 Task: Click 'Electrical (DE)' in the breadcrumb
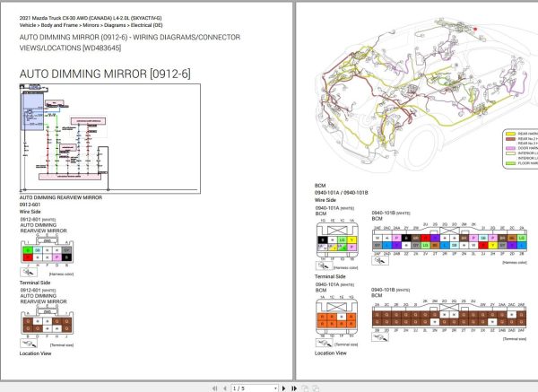[146, 25]
